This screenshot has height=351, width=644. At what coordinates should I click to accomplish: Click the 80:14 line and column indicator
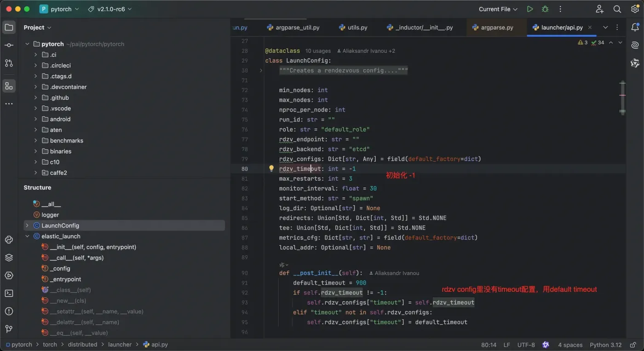(489, 345)
